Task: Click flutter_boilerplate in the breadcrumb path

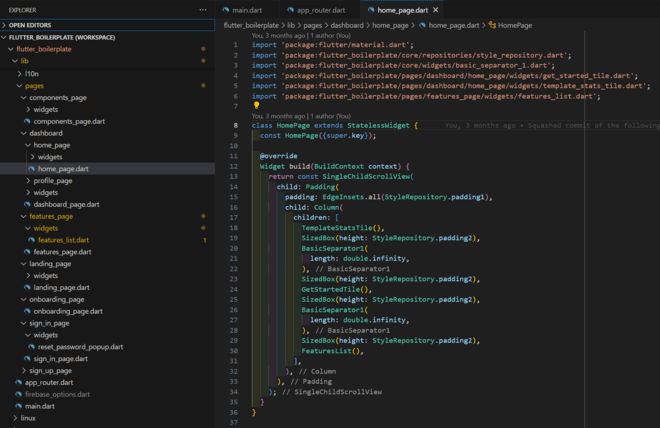Action: point(251,25)
